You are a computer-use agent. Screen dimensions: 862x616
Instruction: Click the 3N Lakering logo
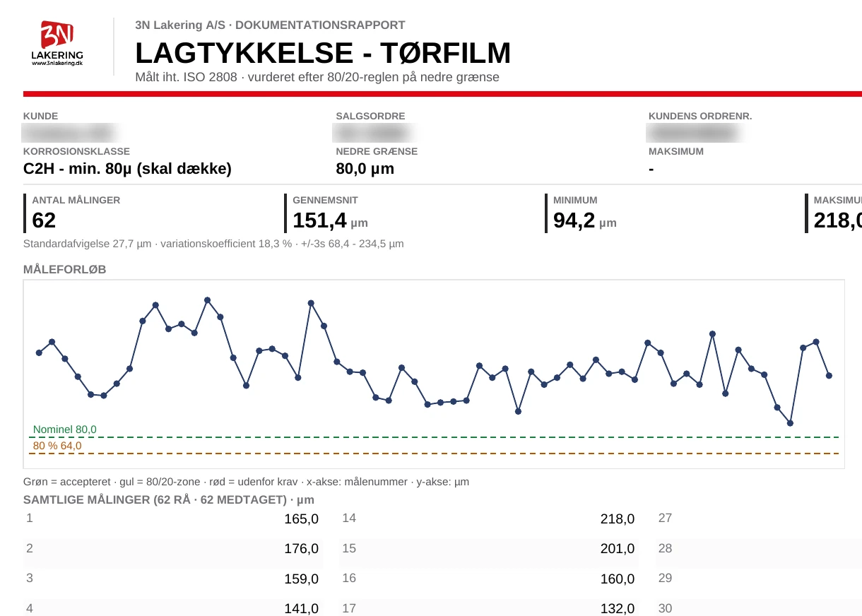[x=57, y=44]
